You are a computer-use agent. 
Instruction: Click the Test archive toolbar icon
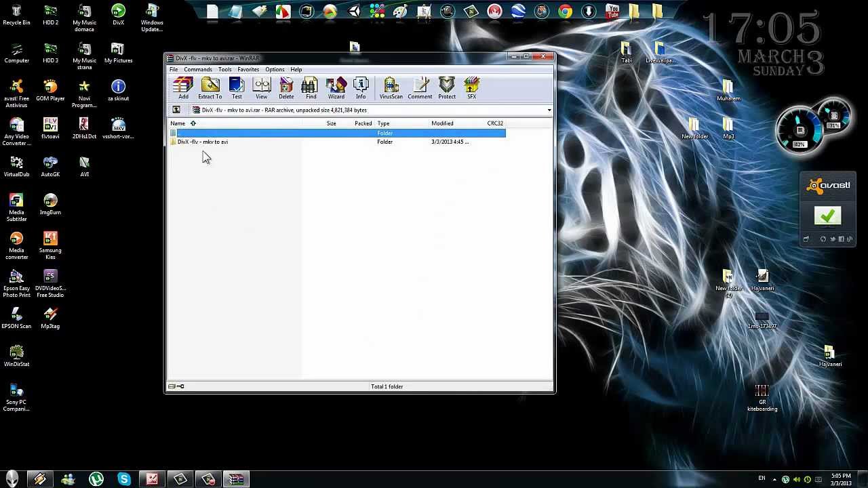pos(237,88)
